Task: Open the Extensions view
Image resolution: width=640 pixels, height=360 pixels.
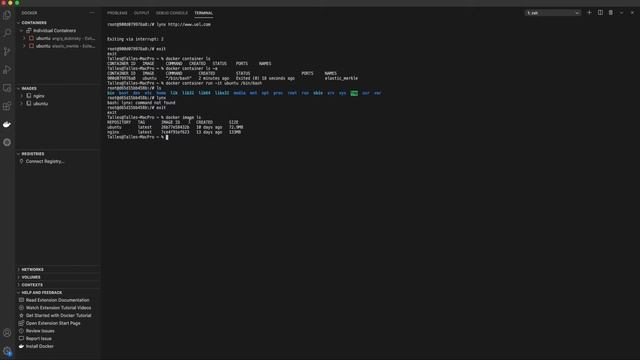Action: click(7, 106)
